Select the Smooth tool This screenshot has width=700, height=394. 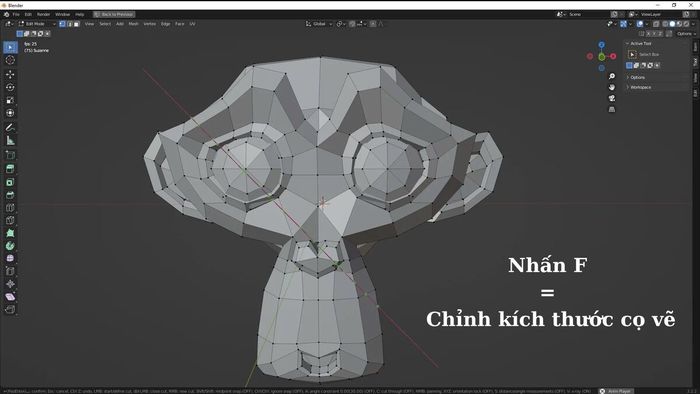(x=10, y=258)
